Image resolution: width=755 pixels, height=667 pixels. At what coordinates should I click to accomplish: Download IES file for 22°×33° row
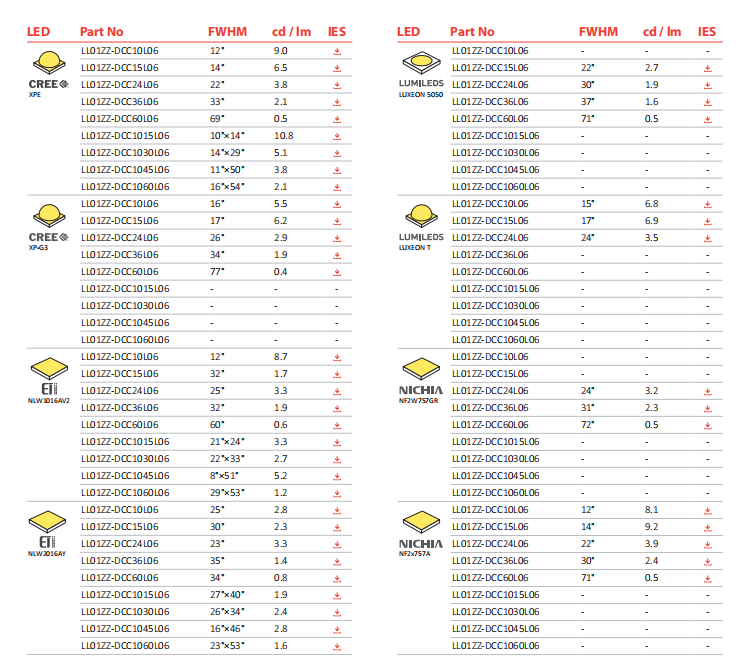coord(337,459)
